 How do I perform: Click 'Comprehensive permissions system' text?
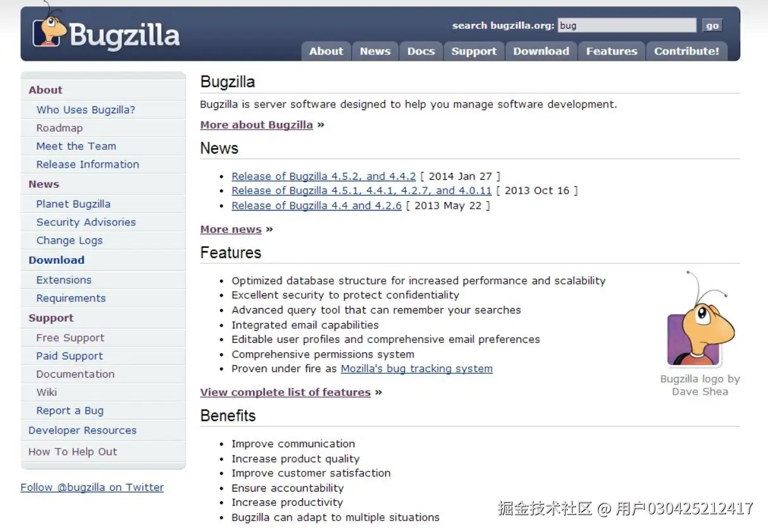(323, 354)
